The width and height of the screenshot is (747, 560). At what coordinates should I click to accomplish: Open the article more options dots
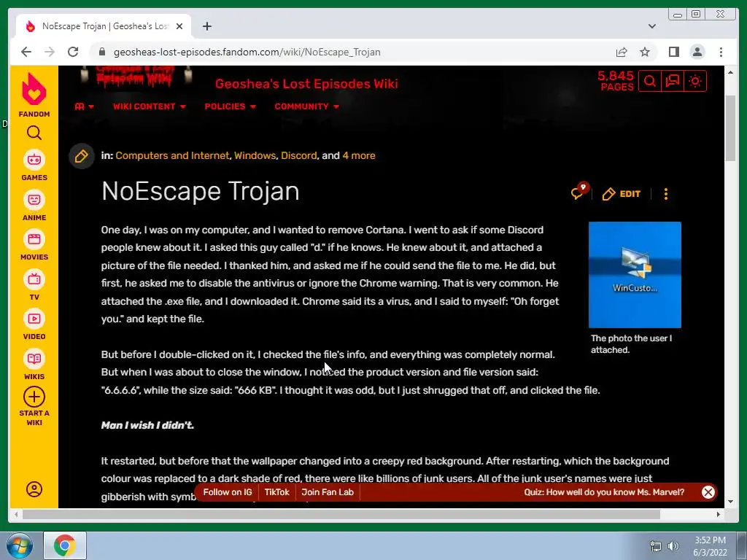click(665, 194)
